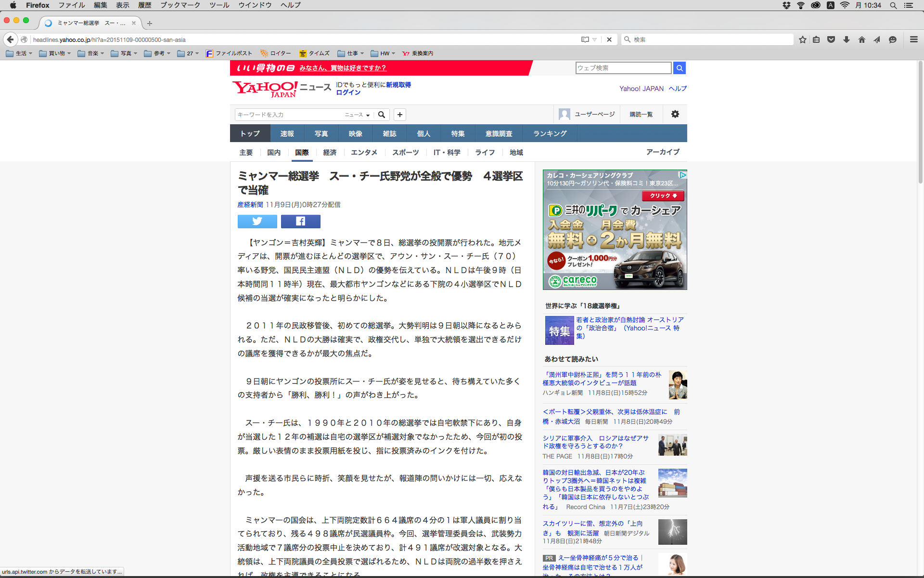
Task: Share article via Twitter icon
Action: [x=257, y=221]
